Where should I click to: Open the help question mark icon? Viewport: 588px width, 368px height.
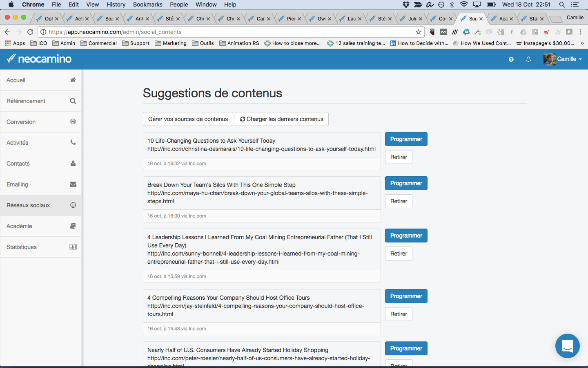pos(511,59)
